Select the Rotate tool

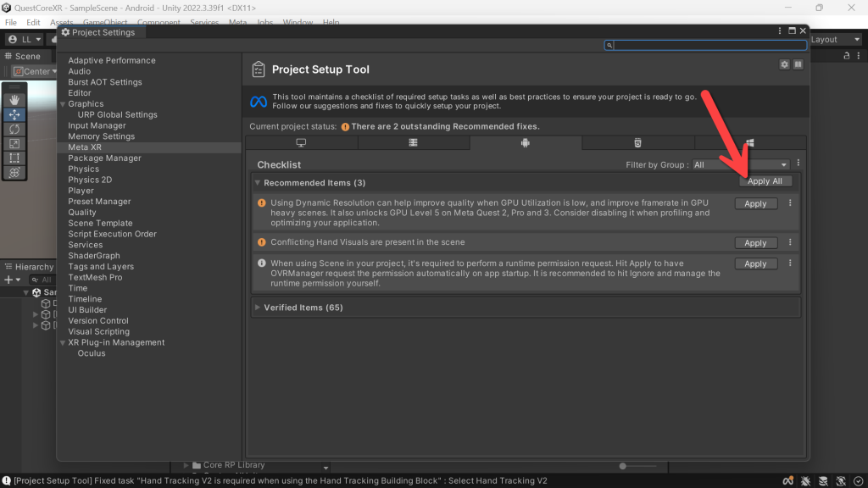point(14,129)
